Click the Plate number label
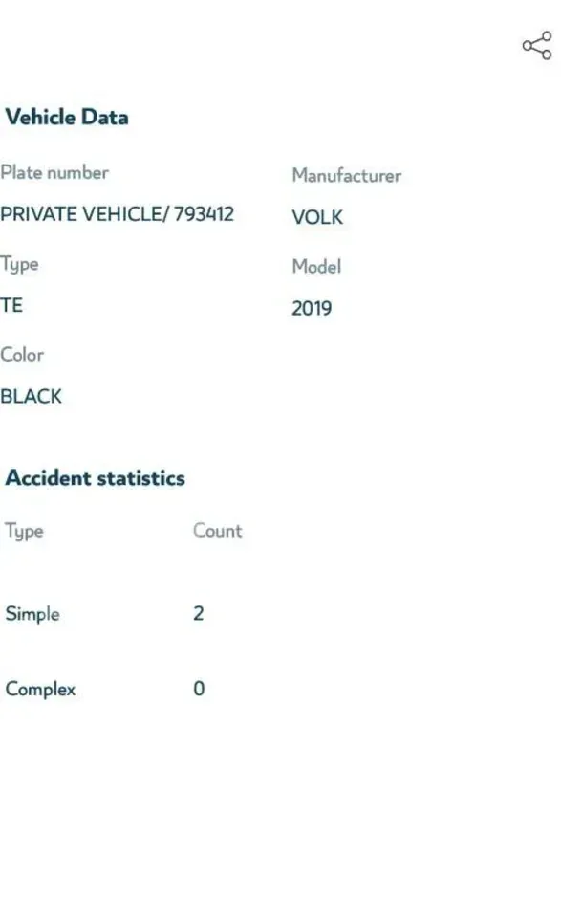 (x=54, y=173)
